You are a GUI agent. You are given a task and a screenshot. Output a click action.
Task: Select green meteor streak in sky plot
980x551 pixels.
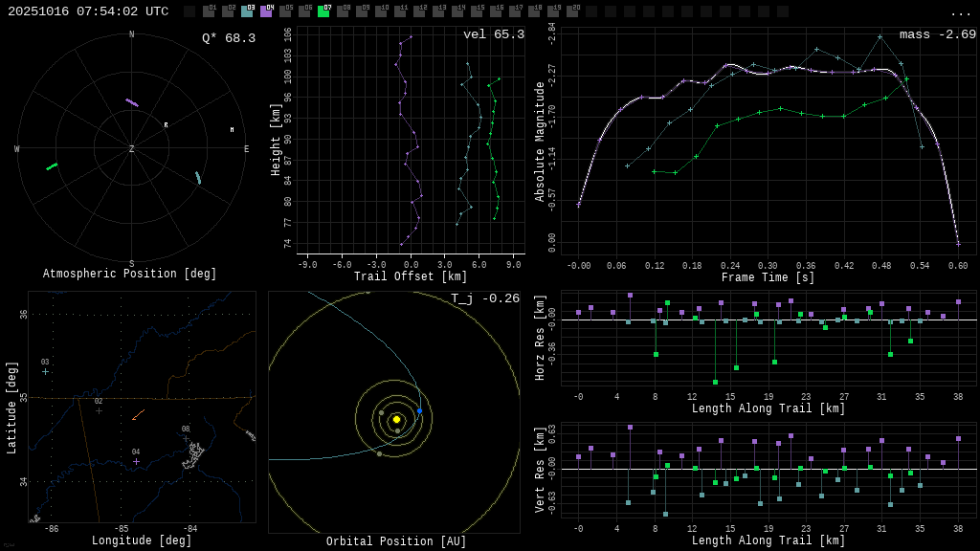52,166
